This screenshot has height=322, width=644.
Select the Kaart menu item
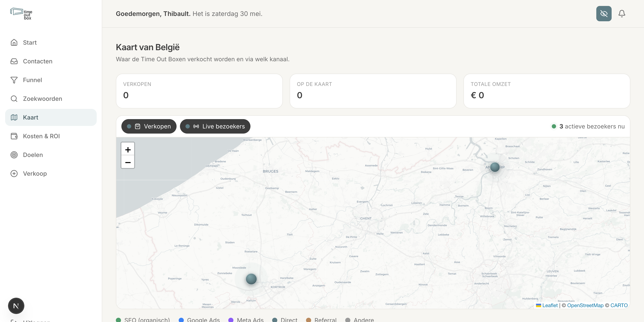(x=51, y=117)
